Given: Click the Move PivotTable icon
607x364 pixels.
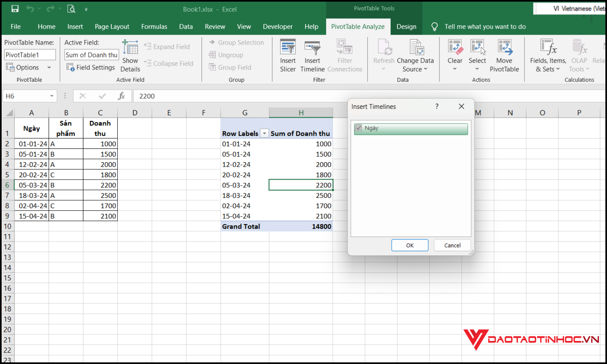Looking at the screenshot, I should 504,55.
